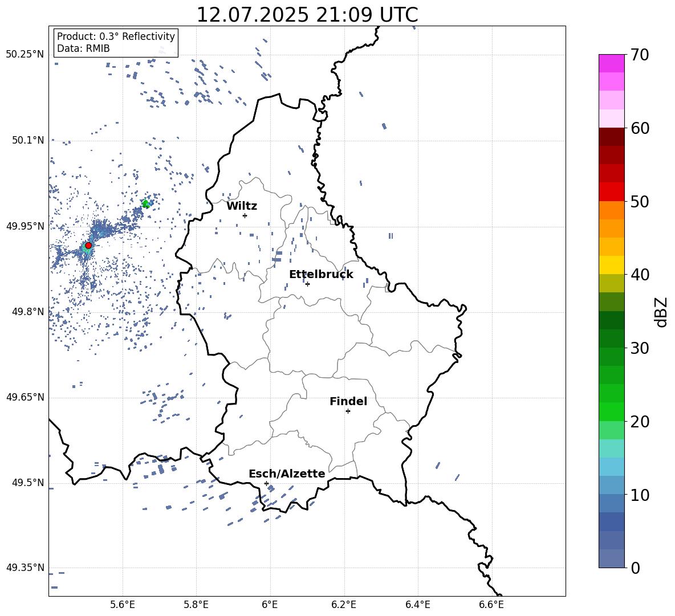
Task: Click the green echo cell northeast of radar
Action: coord(146,203)
